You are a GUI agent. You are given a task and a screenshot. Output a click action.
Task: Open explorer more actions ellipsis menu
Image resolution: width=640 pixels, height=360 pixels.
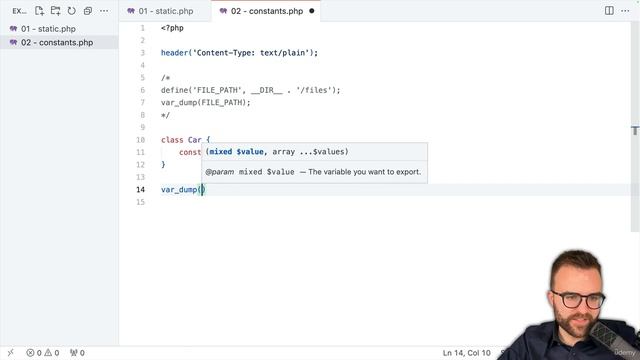(x=104, y=11)
